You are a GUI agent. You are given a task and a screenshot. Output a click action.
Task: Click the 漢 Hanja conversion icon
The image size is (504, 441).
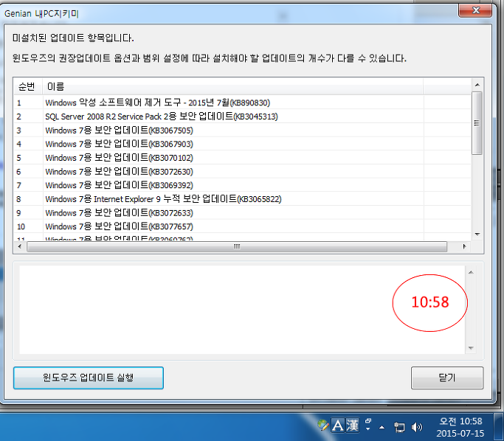pos(352,426)
